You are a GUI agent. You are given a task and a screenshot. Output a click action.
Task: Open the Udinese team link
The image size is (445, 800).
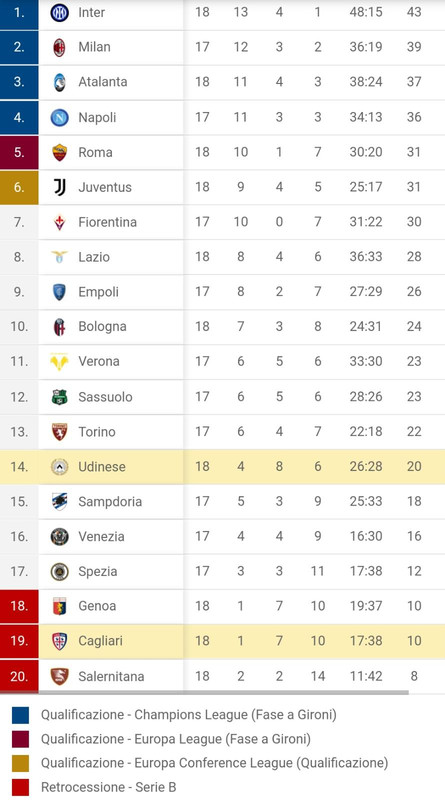click(102, 466)
